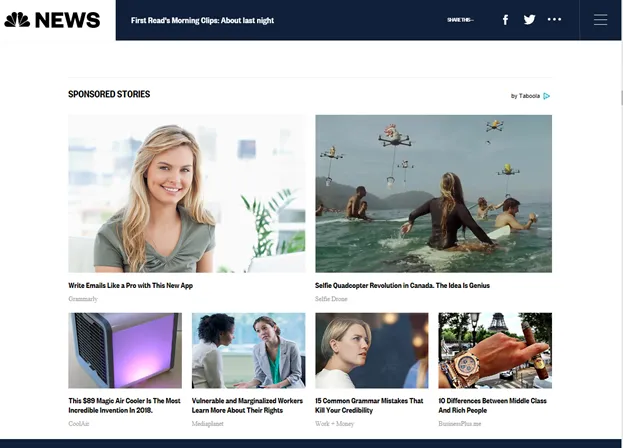This screenshot has width=623, height=448.
Task: Read 'Selfie Quadcopter Revolution in Canada' story
Action: point(402,285)
